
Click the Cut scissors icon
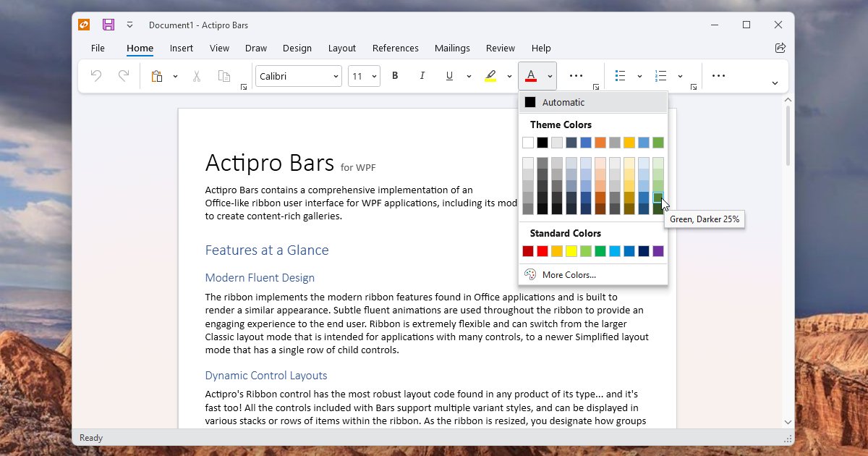click(x=196, y=76)
